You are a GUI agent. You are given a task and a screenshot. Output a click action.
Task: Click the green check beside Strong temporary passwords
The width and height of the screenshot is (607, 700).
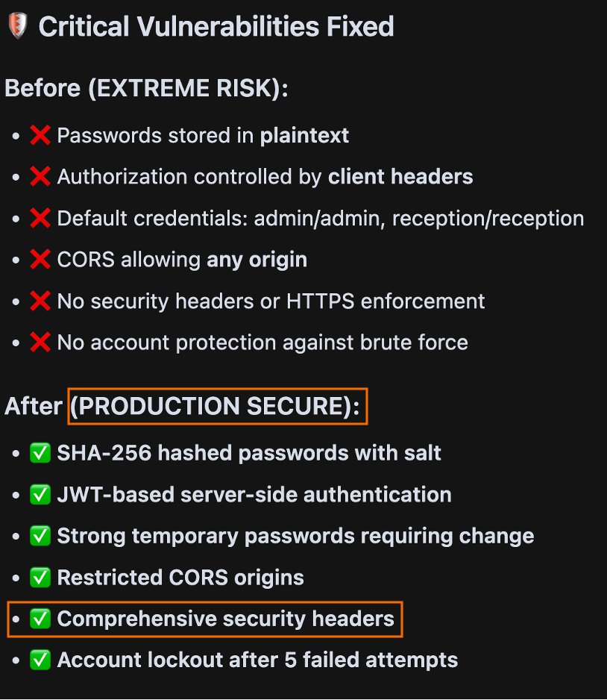point(40,536)
